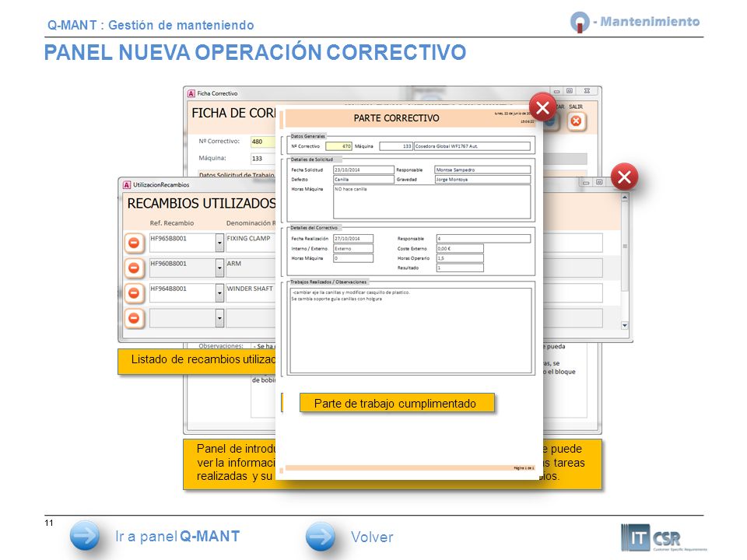This screenshot has width=747, height=560.
Task: Remove the HF964B8001 spare part row
Action: click(134, 293)
